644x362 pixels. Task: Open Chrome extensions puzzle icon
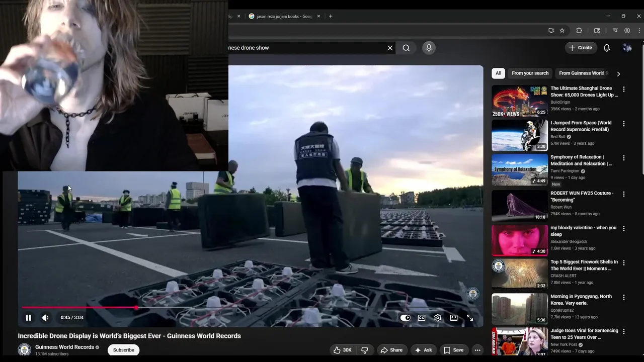click(x=579, y=31)
